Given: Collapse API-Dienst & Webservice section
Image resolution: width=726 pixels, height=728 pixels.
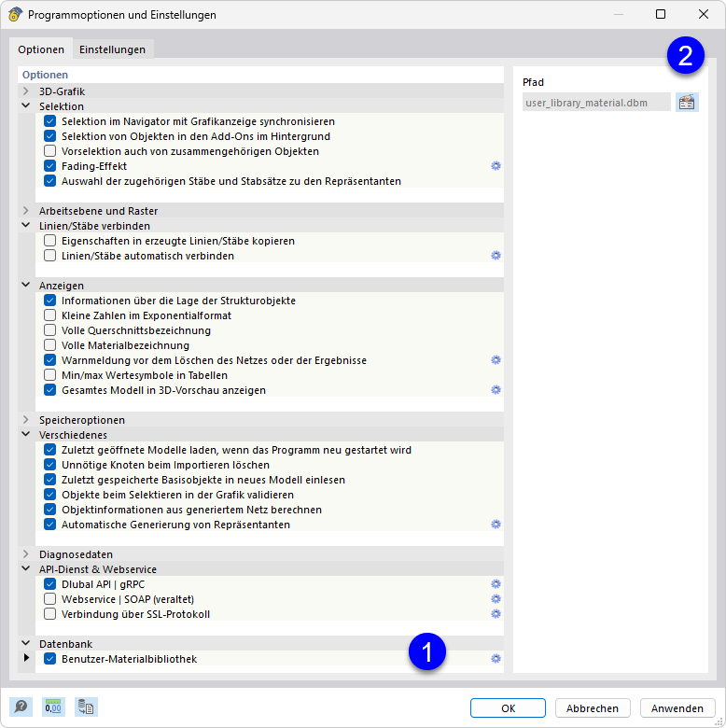Looking at the screenshot, I should click(x=26, y=568).
